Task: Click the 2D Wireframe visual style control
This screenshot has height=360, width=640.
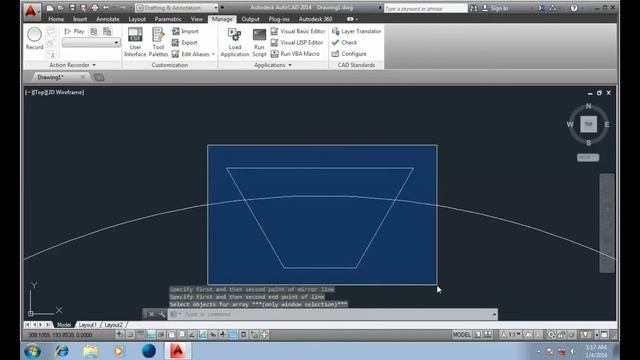Action: point(67,92)
